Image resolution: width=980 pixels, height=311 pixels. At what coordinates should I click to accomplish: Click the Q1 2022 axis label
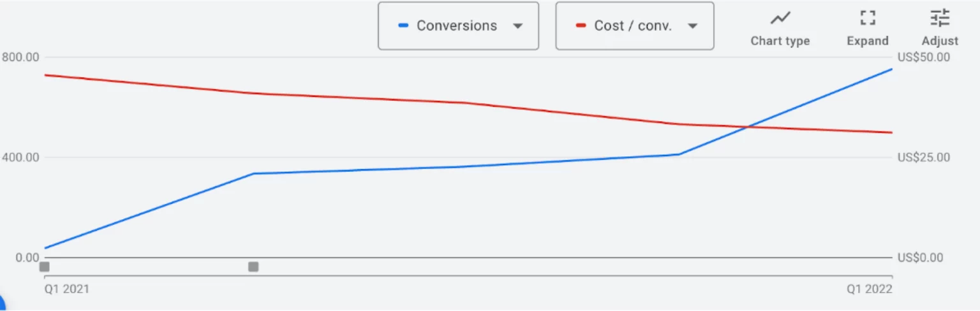pos(870,289)
